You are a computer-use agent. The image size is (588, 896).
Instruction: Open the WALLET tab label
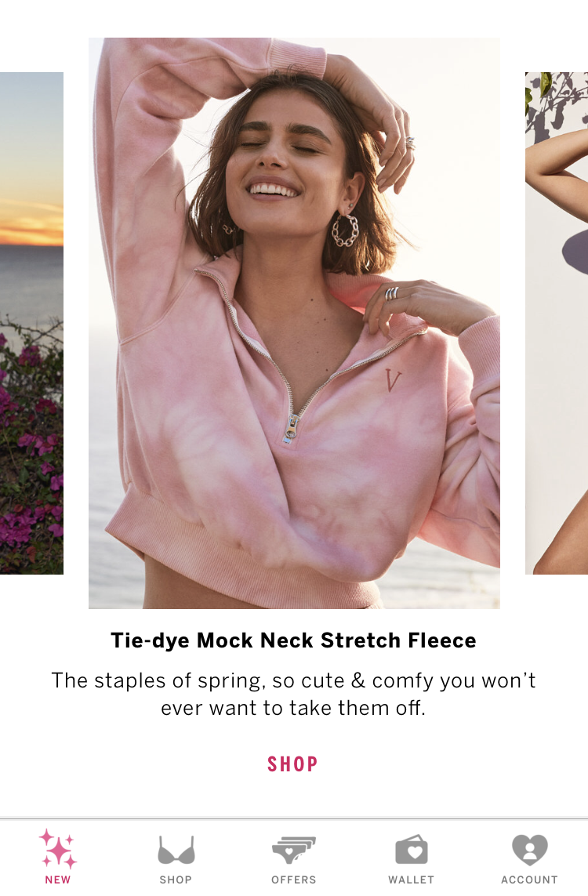pos(412,880)
